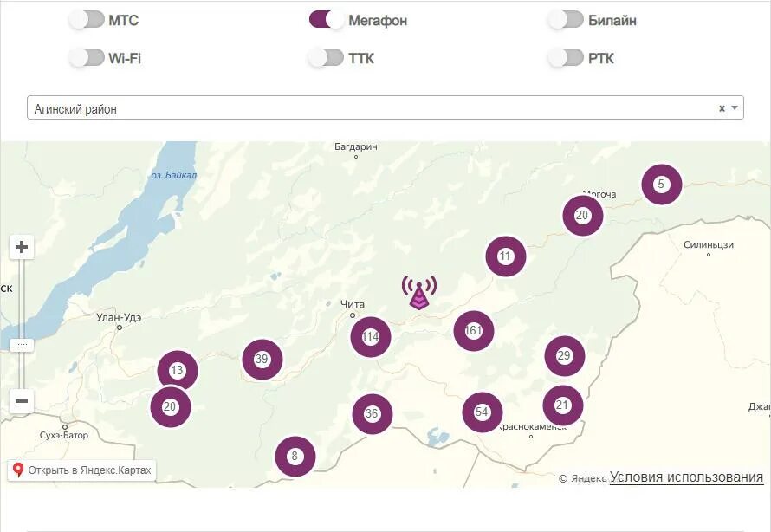Clear the selected district with the x

pos(722,108)
